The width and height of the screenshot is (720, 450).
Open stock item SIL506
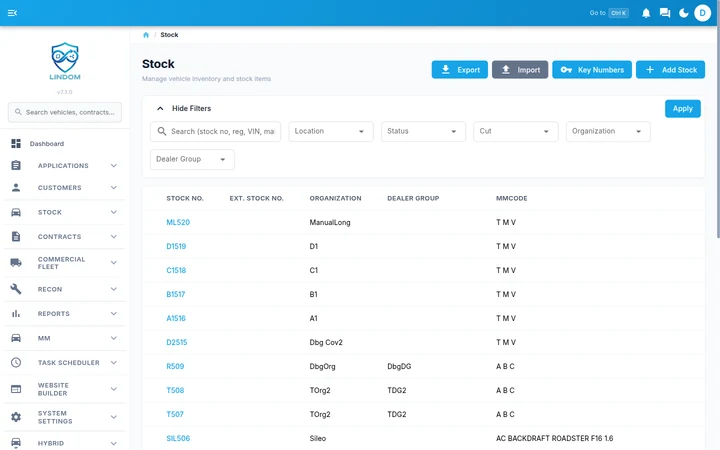178,438
